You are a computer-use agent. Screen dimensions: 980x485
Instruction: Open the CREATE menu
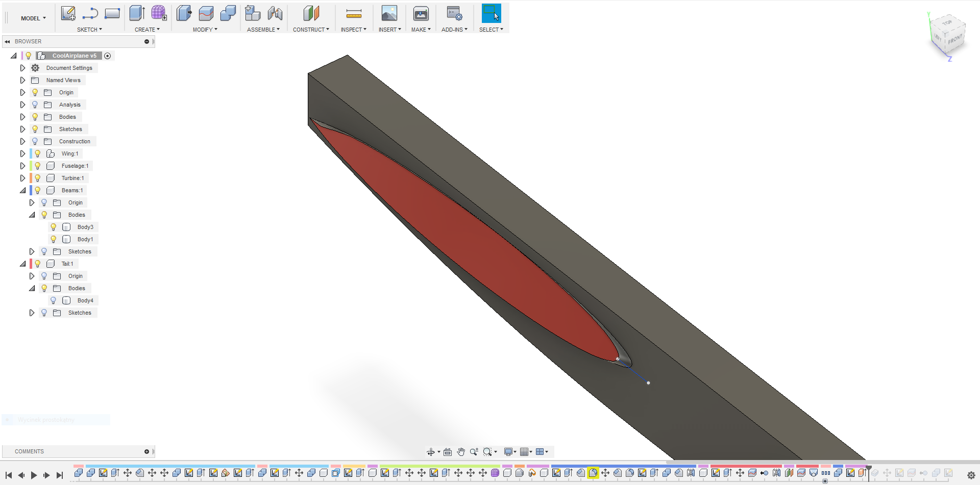click(x=147, y=30)
